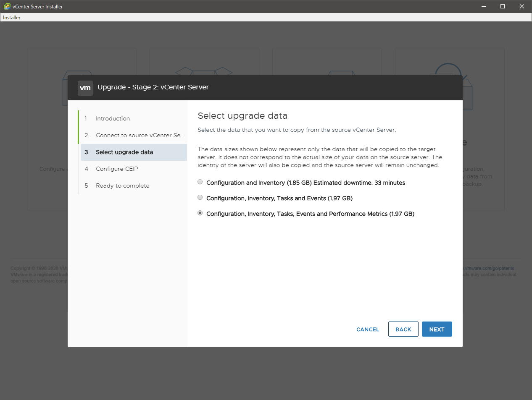This screenshot has width=532, height=400.
Task: Maximize the installer window
Action: click(503, 6)
